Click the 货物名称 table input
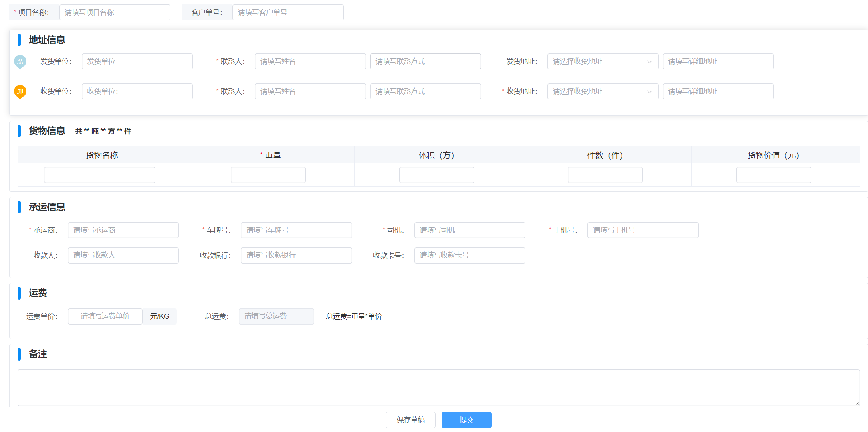This screenshot has width=868, height=432. tap(100, 175)
